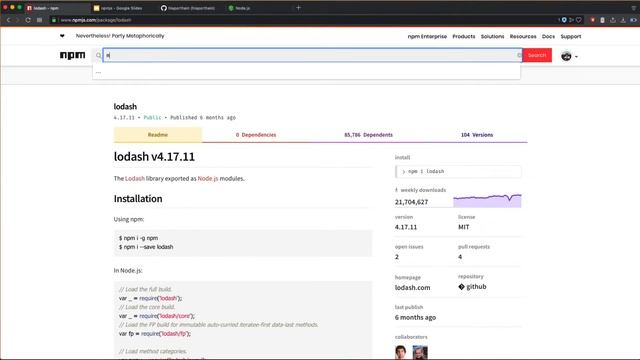Image resolution: width=640 pixels, height=360 pixels.
Task: Click the open issues count 2
Action: 397,257
